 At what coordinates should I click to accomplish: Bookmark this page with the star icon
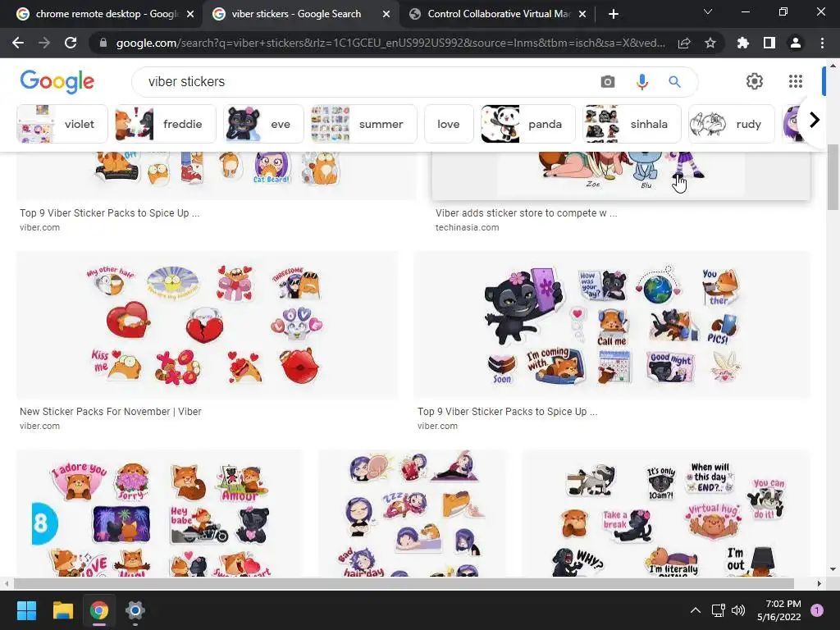(710, 43)
